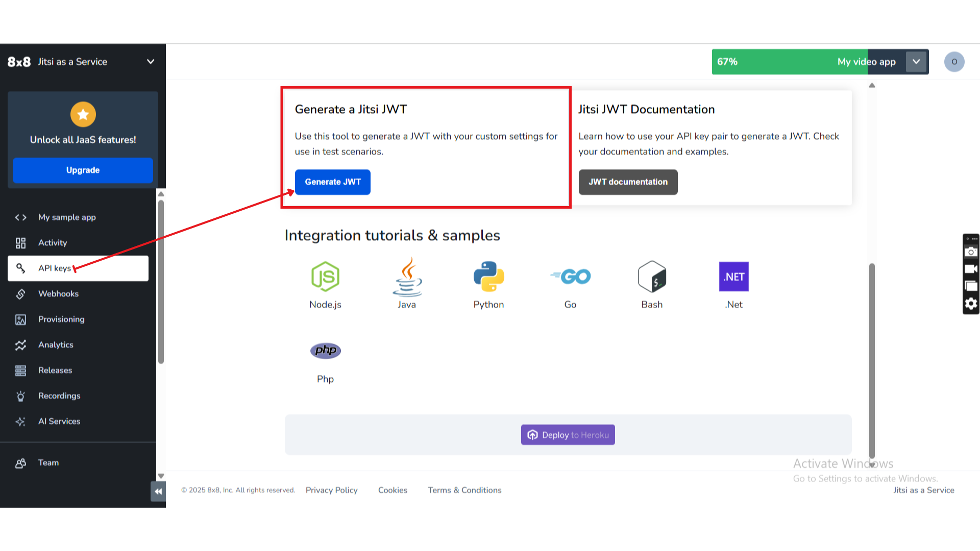Open the Bash sample icon
Screen dimensions: 980x551
pyautogui.click(x=652, y=277)
